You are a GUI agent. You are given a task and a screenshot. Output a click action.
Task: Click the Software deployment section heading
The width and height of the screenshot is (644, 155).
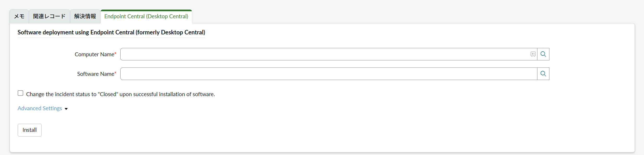coord(111,32)
